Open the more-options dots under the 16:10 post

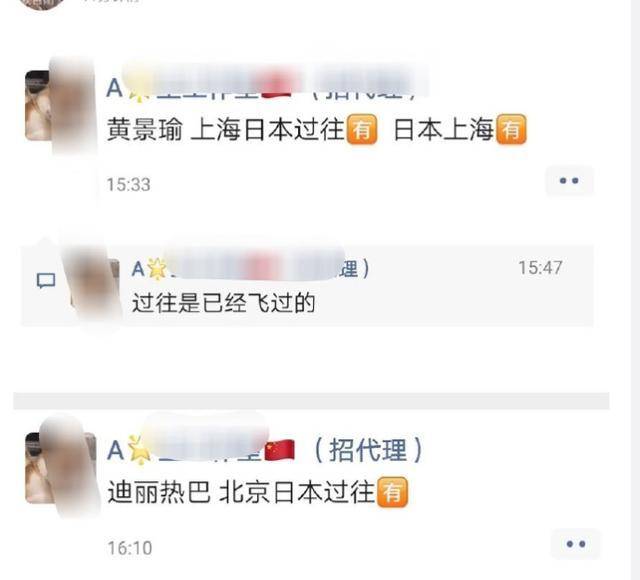coord(576,544)
